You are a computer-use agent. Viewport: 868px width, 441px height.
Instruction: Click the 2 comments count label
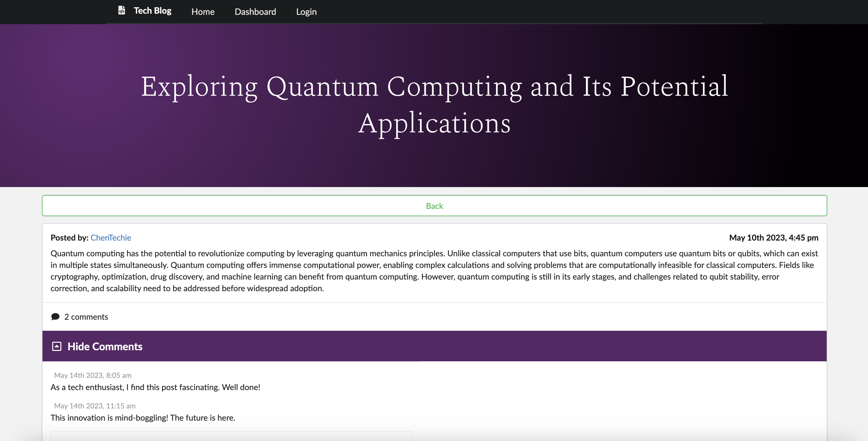click(x=86, y=317)
